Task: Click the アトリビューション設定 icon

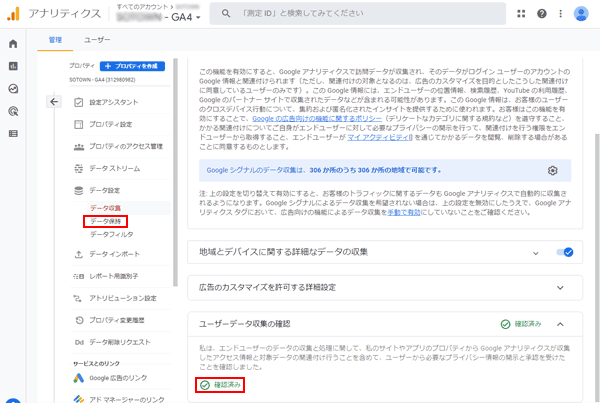Action: coord(78,298)
